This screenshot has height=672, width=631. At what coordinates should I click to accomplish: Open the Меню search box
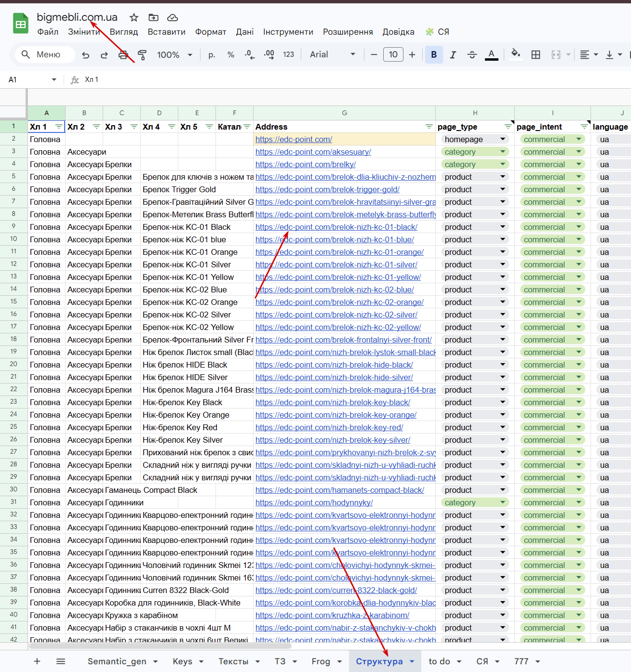click(45, 55)
